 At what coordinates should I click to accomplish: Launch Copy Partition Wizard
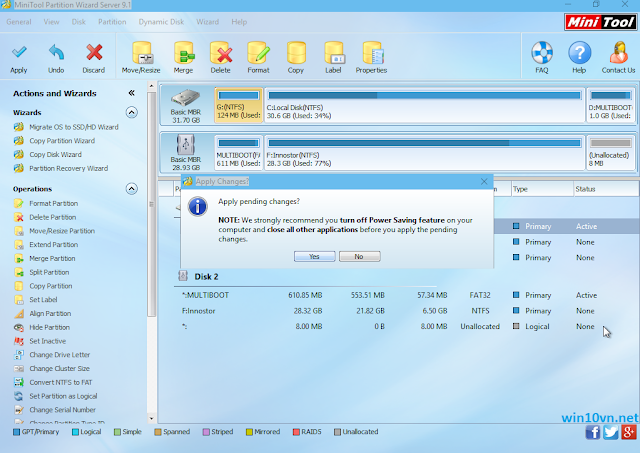tap(62, 141)
